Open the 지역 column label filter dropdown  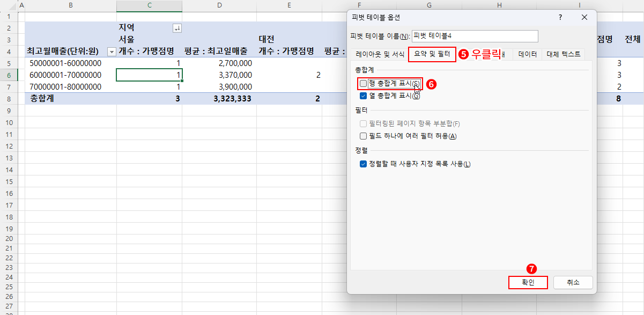tap(177, 28)
